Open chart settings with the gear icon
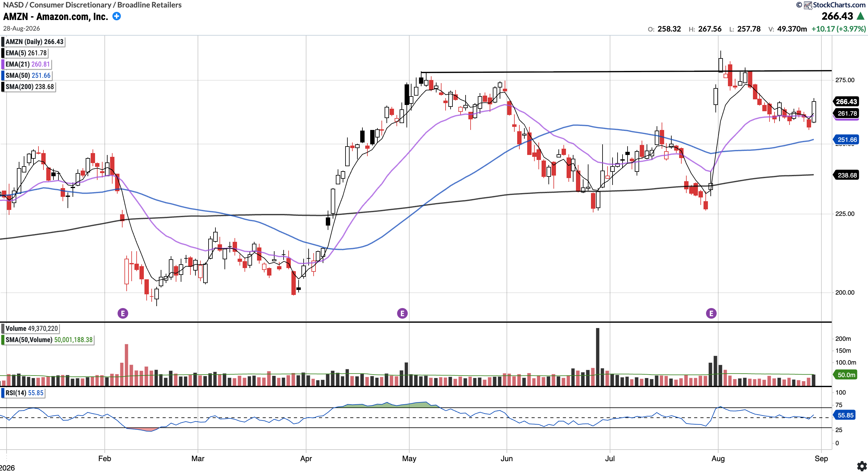The height and width of the screenshot is (473, 868). tap(862, 466)
